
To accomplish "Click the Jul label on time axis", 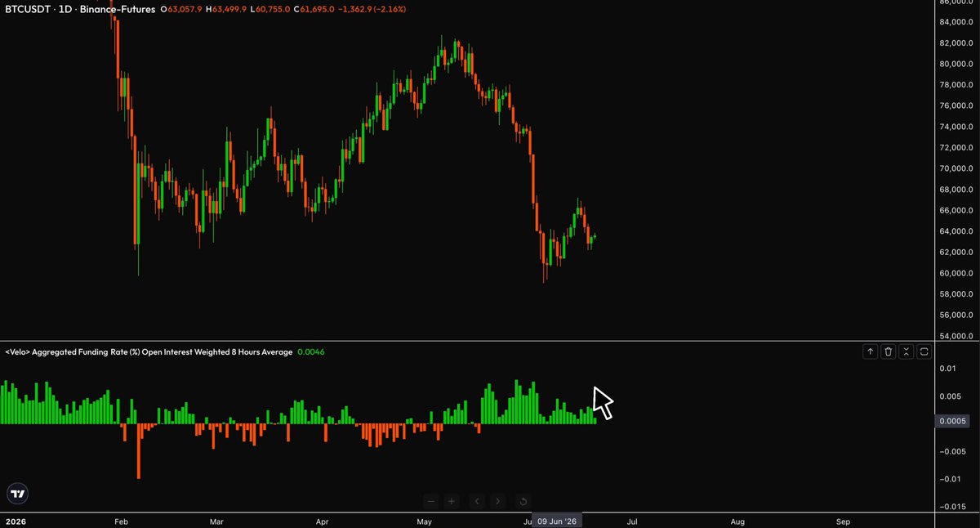I will 631,521.
